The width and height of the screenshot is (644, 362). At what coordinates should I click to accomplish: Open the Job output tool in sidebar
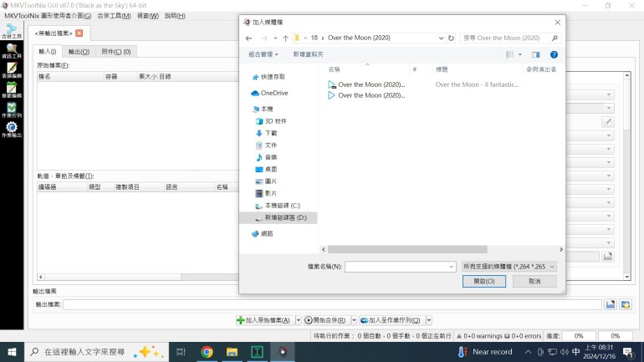pos(12,130)
